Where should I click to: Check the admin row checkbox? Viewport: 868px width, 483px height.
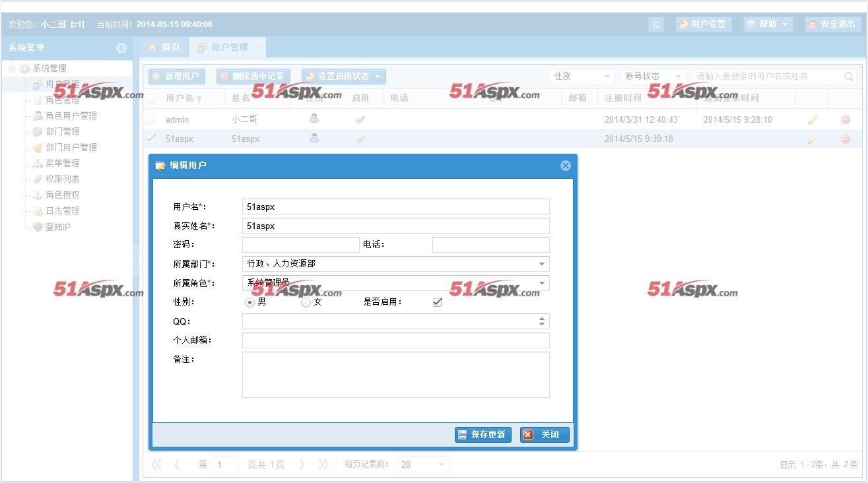151,120
